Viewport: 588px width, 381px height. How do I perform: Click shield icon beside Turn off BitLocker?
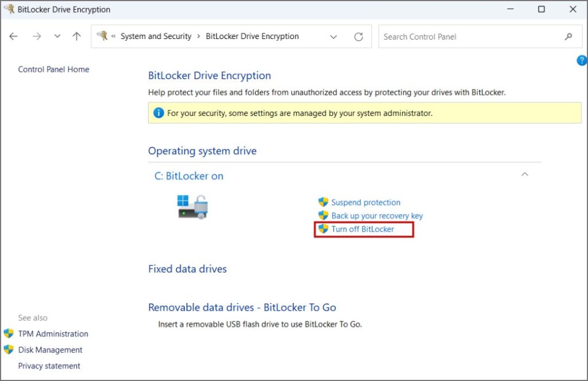323,228
